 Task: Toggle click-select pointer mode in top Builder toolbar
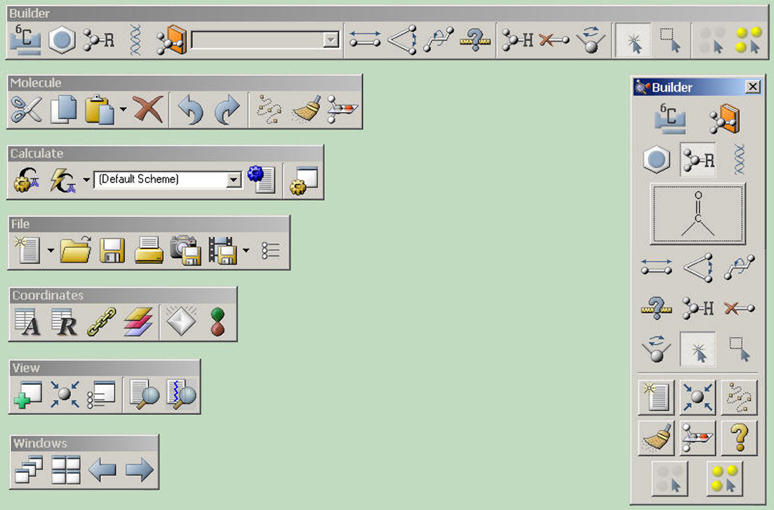click(x=634, y=40)
